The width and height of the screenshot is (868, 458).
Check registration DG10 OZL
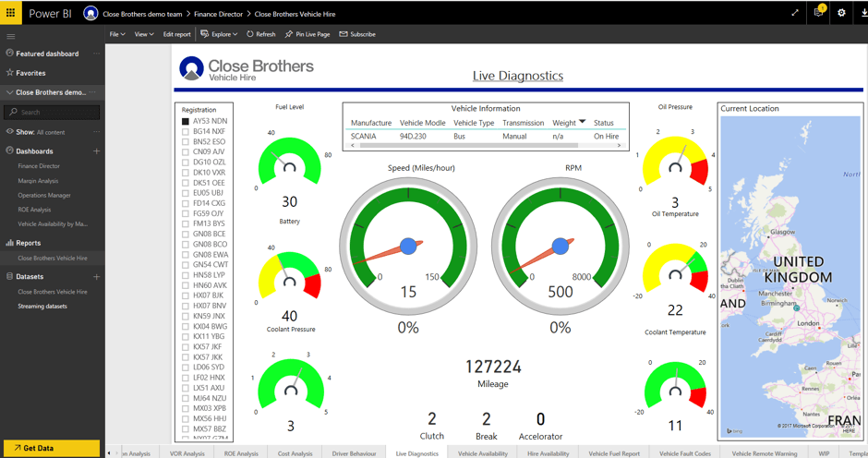[186, 163]
